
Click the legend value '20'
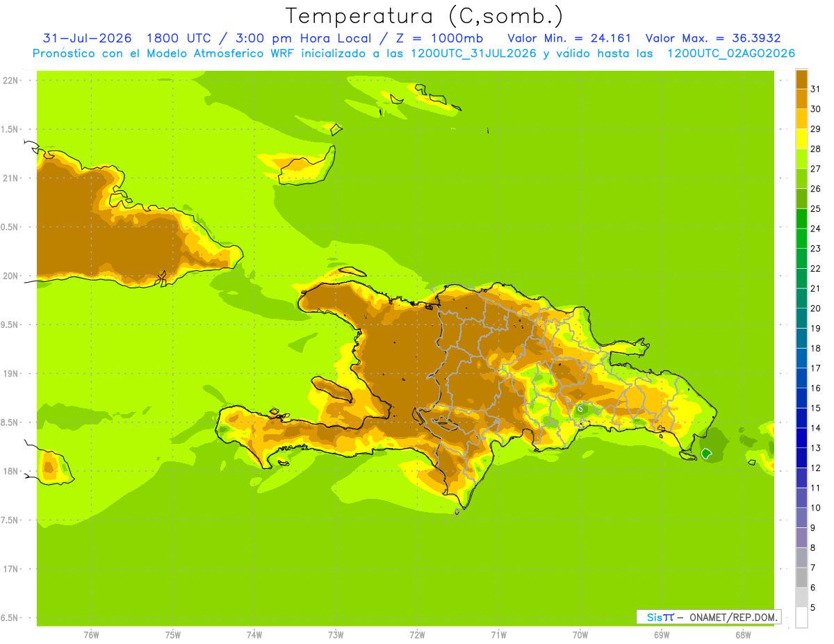pyautogui.click(x=815, y=308)
